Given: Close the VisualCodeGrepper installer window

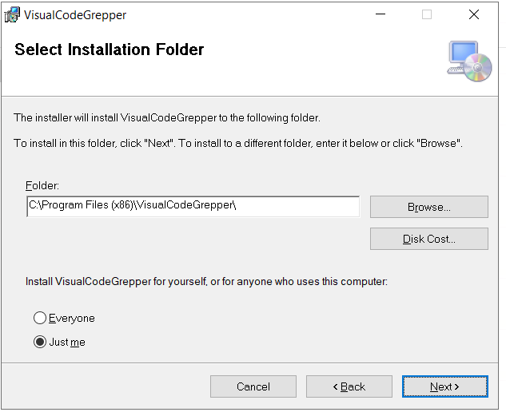Looking at the screenshot, I should [x=474, y=14].
